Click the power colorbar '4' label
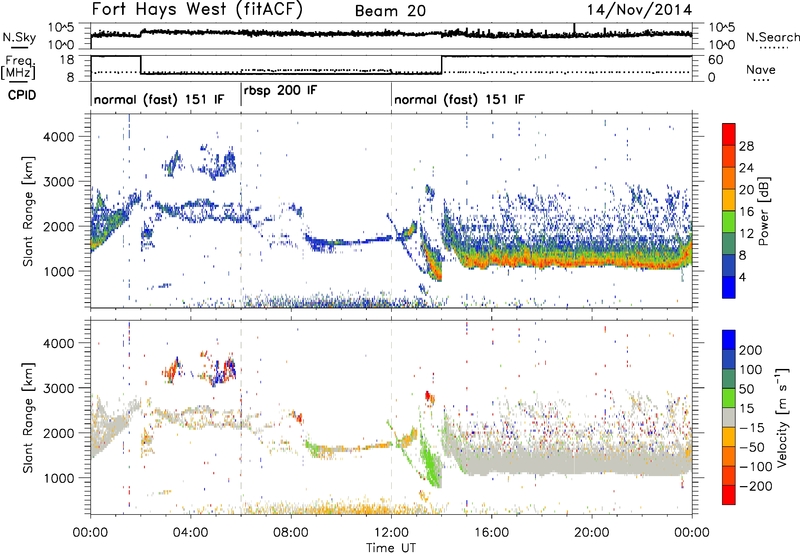 743,277
